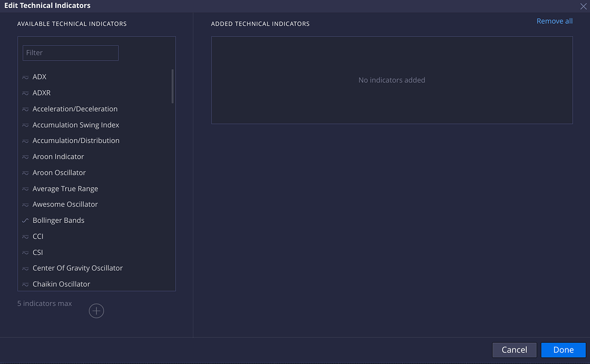
Task: Select the Center Of Gravity Oscillator
Action: [x=78, y=268]
